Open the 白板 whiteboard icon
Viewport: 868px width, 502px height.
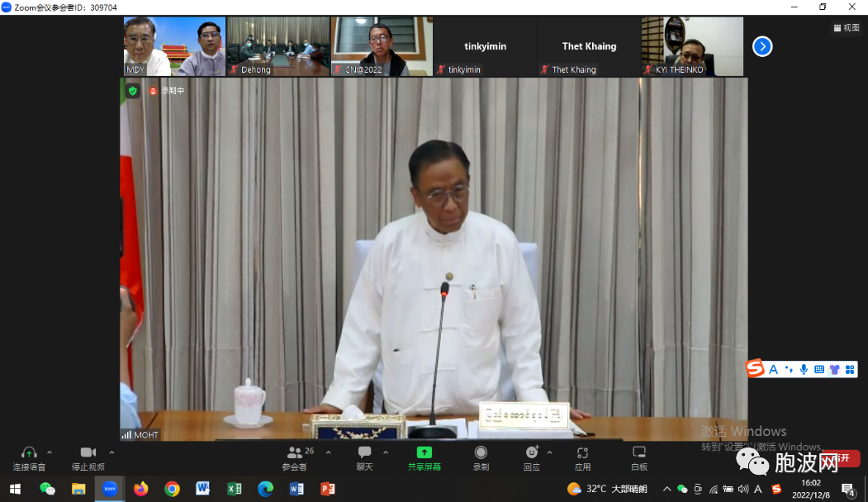pos(639,452)
